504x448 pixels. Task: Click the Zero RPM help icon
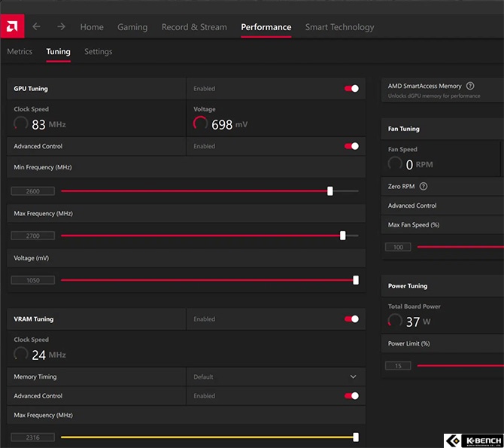(424, 187)
